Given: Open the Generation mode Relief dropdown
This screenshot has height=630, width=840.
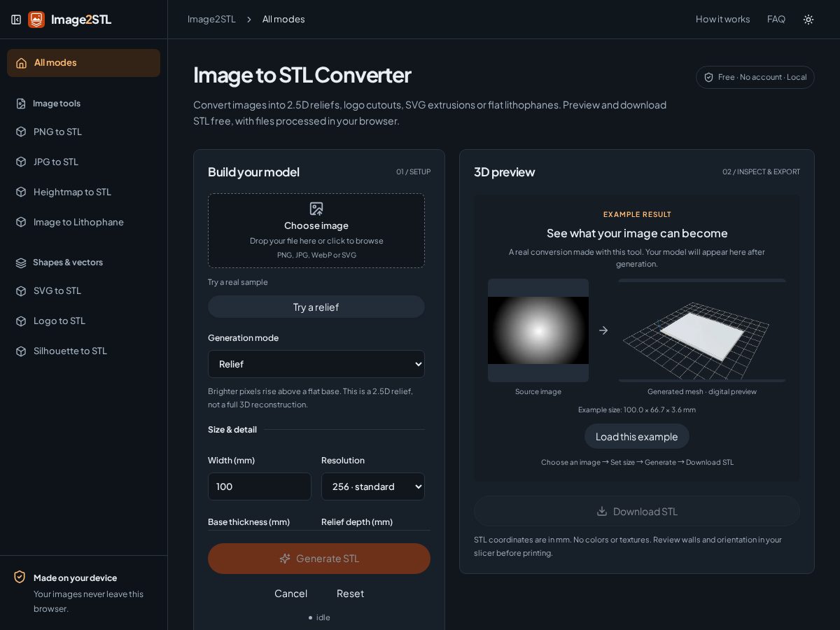Looking at the screenshot, I should (x=316, y=364).
